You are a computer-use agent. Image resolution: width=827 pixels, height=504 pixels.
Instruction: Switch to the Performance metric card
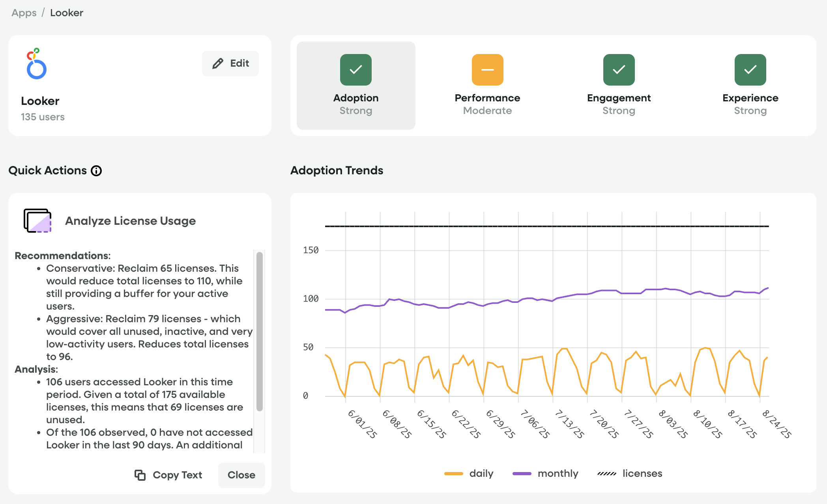pyautogui.click(x=487, y=85)
